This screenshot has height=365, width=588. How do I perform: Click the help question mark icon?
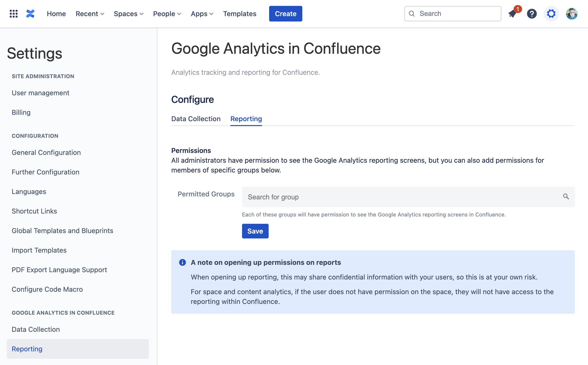click(532, 14)
